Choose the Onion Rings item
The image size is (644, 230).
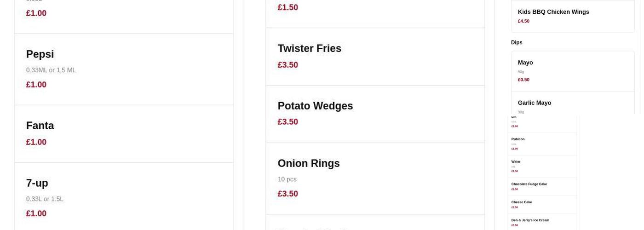click(x=309, y=164)
